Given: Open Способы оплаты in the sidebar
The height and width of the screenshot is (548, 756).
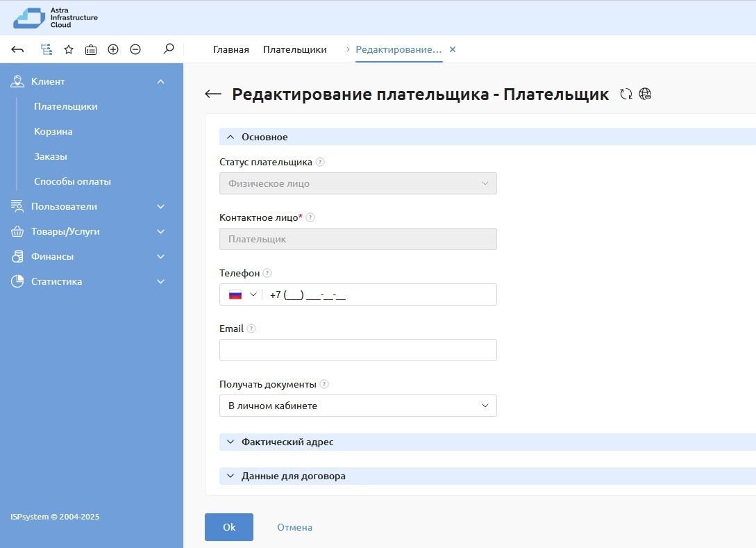Looking at the screenshot, I should pyautogui.click(x=72, y=182).
